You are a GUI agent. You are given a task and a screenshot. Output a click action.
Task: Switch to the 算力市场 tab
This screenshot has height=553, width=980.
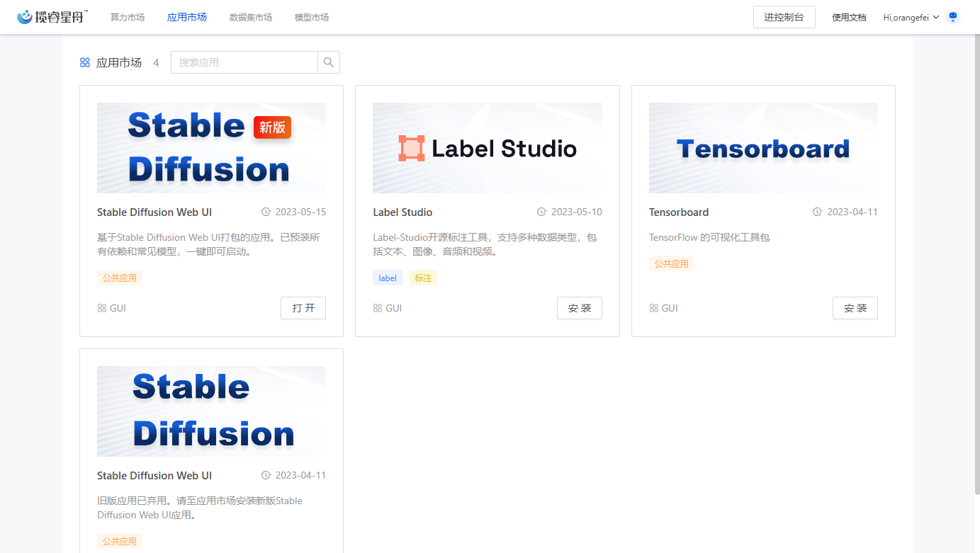pos(127,16)
